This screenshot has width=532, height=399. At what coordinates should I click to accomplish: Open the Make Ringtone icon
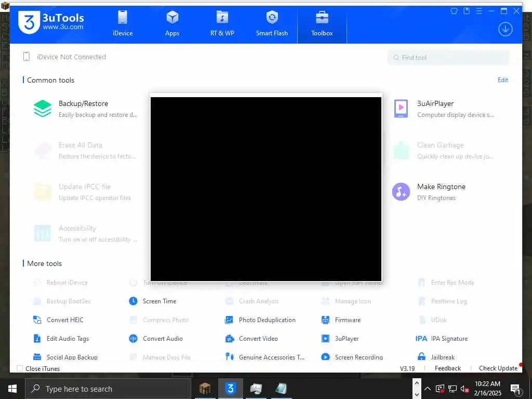click(401, 192)
